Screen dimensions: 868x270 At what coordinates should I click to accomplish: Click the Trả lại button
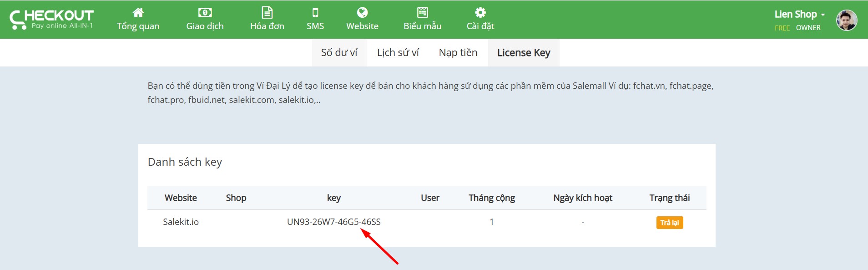(670, 223)
